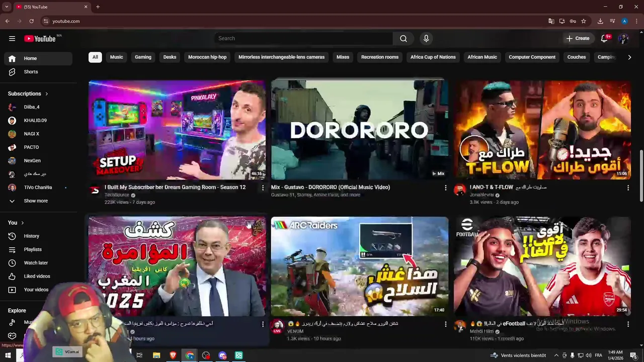Go to Home in the sidebar
This screenshot has height=362, width=644.
click(x=38, y=58)
